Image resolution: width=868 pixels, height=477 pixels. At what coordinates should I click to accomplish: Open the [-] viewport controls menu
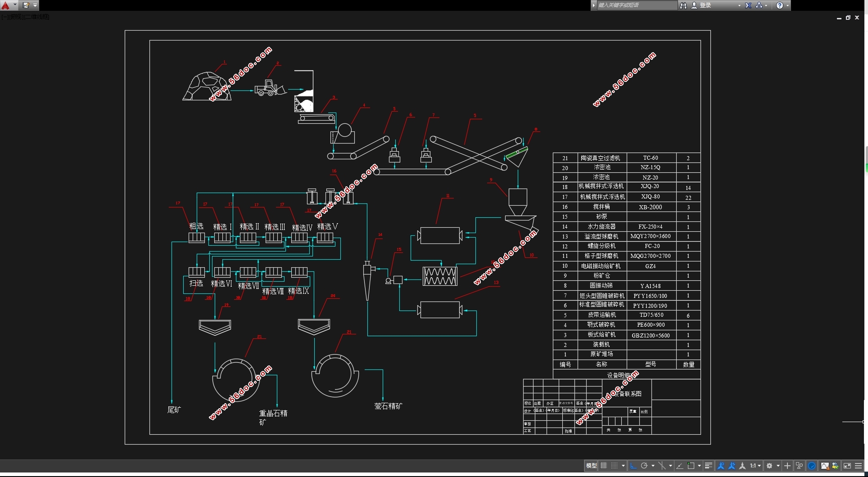tap(4, 17)
